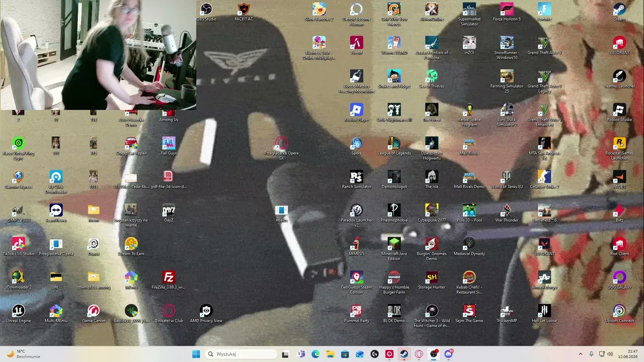The image size is (644, 362).
Task: Open Avatar Frontiers of Pandora icon
Action: pyautogui.click(x=432, y=48)
